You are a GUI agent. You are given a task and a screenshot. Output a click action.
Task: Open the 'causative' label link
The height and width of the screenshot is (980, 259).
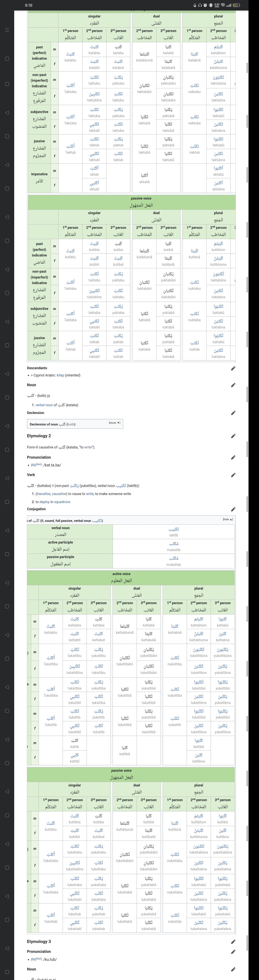pos(59,494)
